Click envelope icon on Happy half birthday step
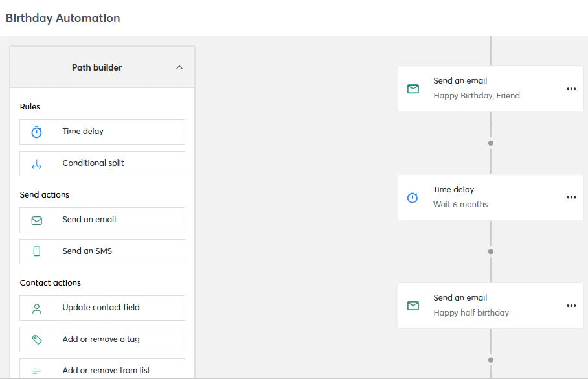Screen dimensions: 588x379 (x=413, y=306)
